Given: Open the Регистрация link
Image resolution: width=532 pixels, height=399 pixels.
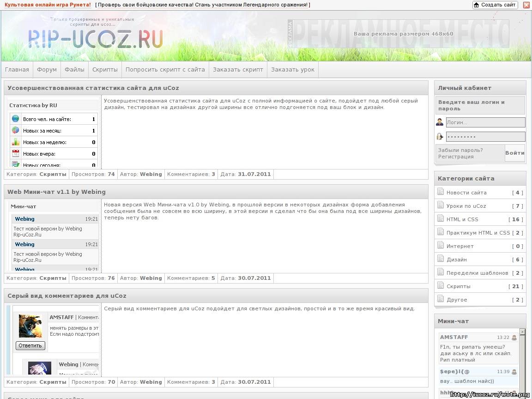Looking at the screenshot, I should (x=456, y=157).
